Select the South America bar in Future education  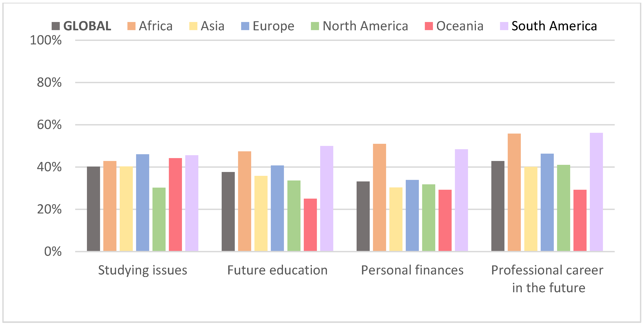point(327,198)
